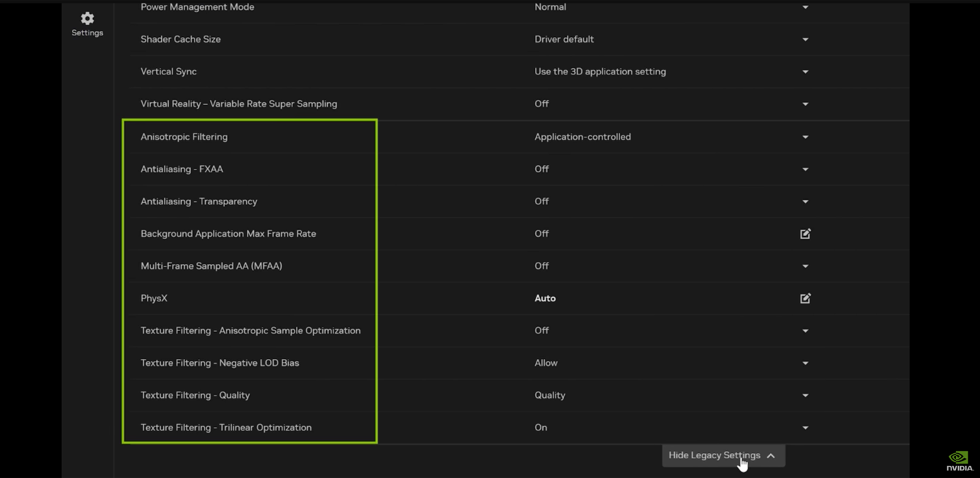Open the Vertical Sync dropdown arrow

[805, 72]
